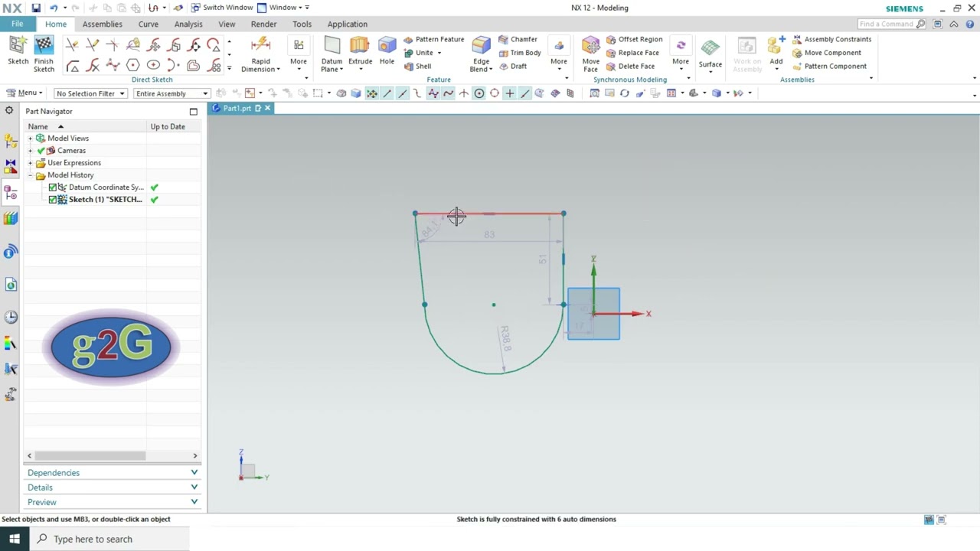980x551 pixels.
Task: Expand the Model Views tree node
Action: (31, 139)
